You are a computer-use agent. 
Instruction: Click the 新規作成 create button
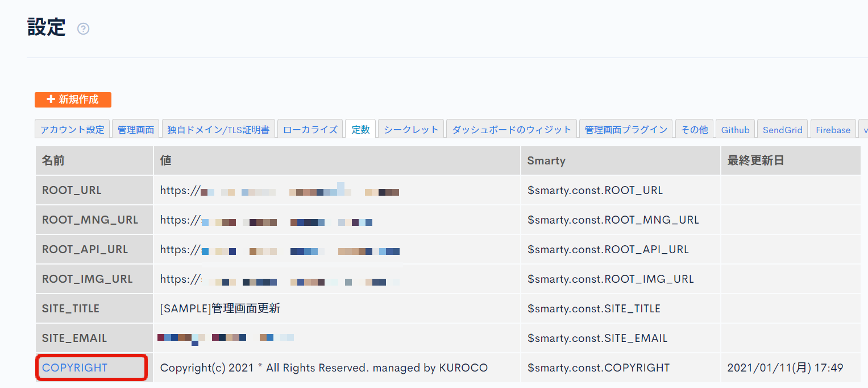(x=73, y=100)
